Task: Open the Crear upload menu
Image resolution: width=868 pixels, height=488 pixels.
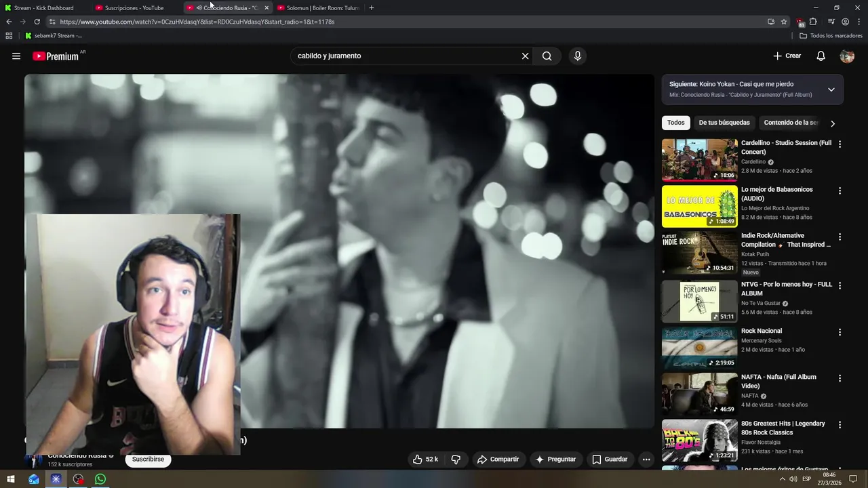Action: point(787,56)
